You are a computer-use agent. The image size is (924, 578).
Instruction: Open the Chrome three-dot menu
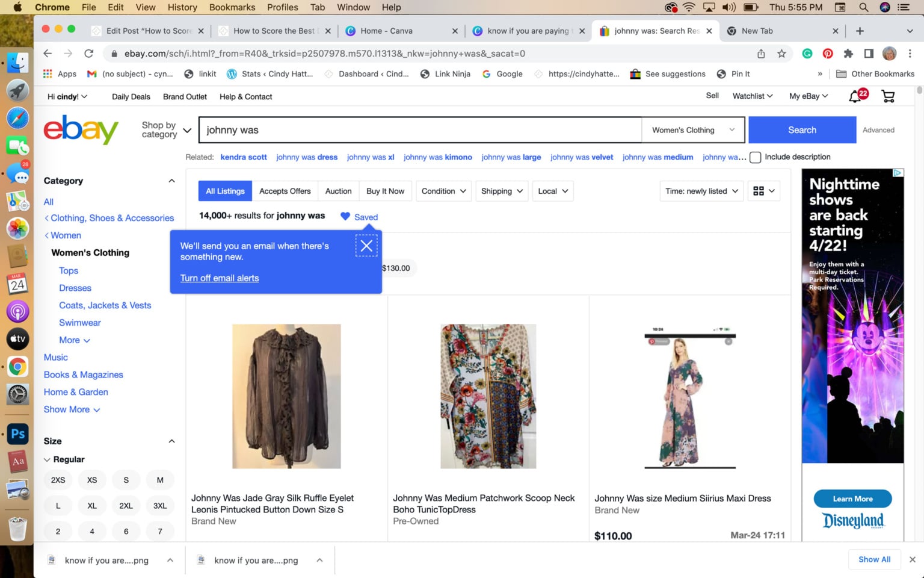pyautogui.click(x=910, y=54)
